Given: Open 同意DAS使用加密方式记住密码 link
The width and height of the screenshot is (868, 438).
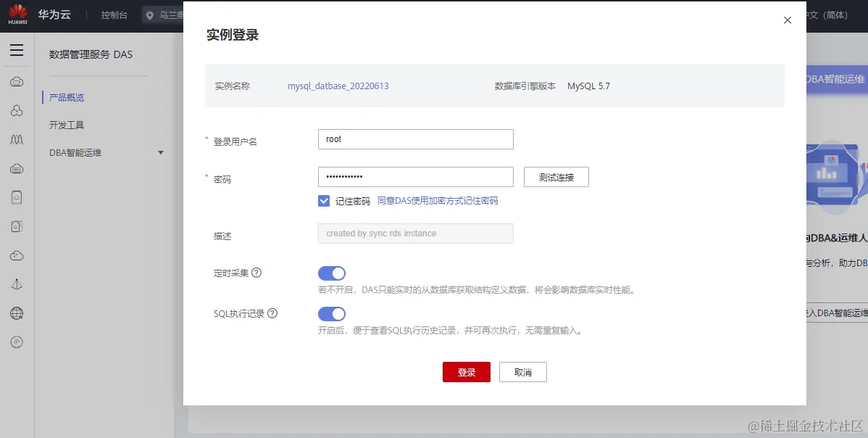Looking at the screenshot, I should coord(438,200).
